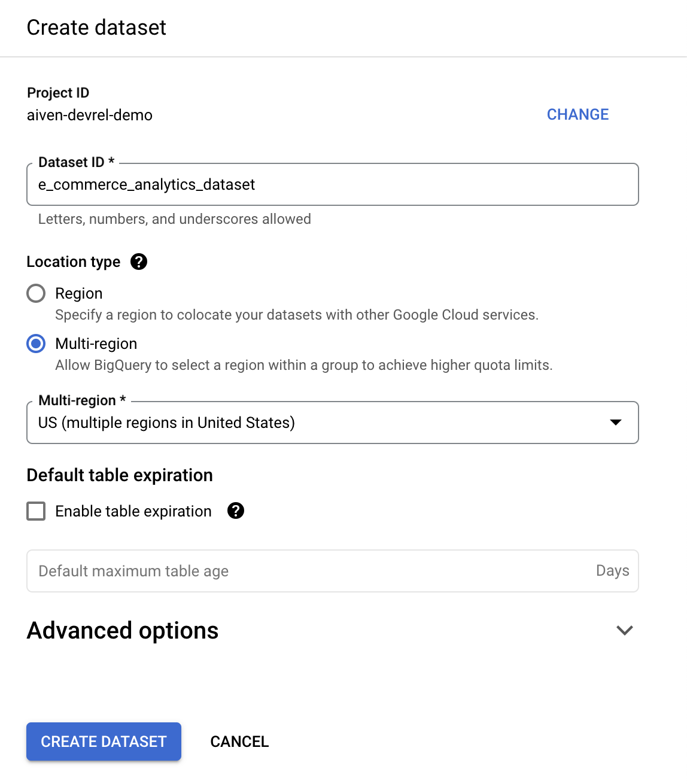Select the e_commerce_analytics_dataset text
Viewport: 687px width, 784px height.
[146, 184]
